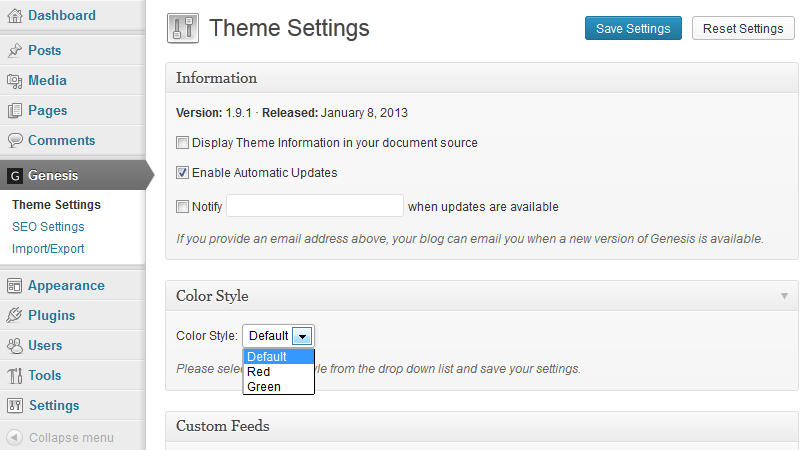Open the Users menu

pos(72,345)
